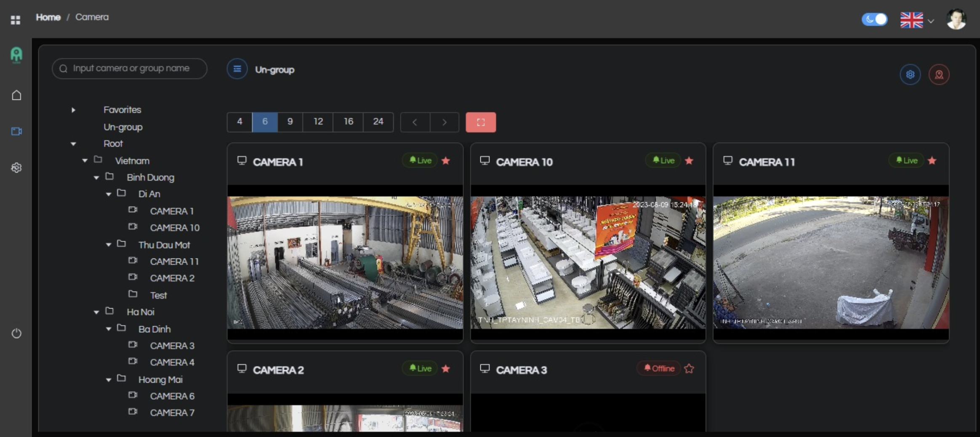This screenshot has height=437, width=980.
Task: Click the green app logo in sidebar
Action: tap(16, 55)
